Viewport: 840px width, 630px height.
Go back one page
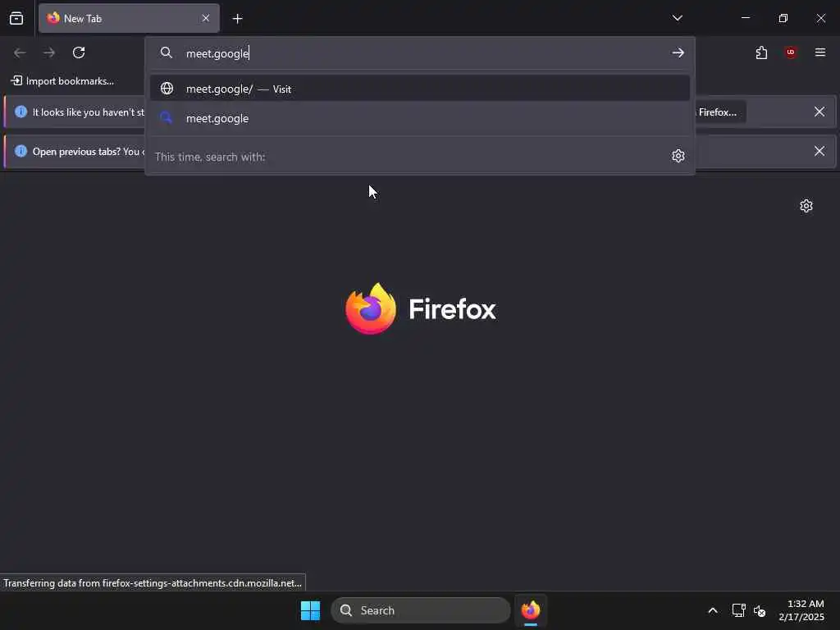[20, 52]
